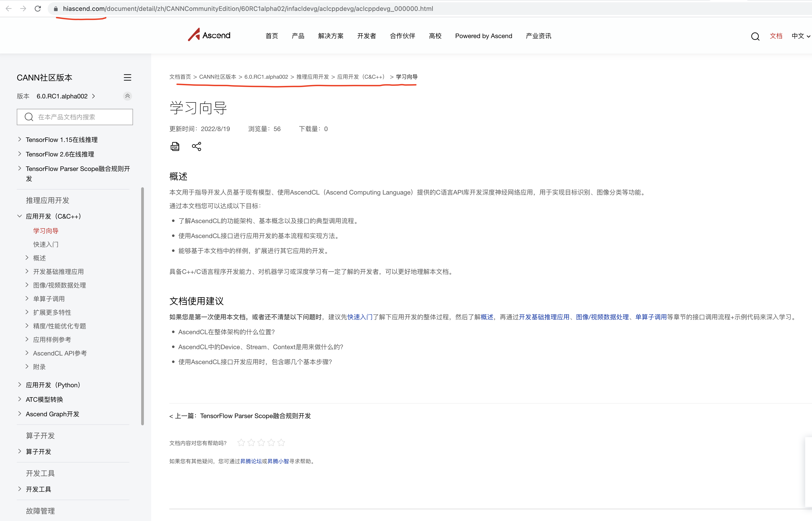Download the page as PDF via the PDF icon
Image resolution: width=812 pixels, height=521 pixels.
[175, 146]
